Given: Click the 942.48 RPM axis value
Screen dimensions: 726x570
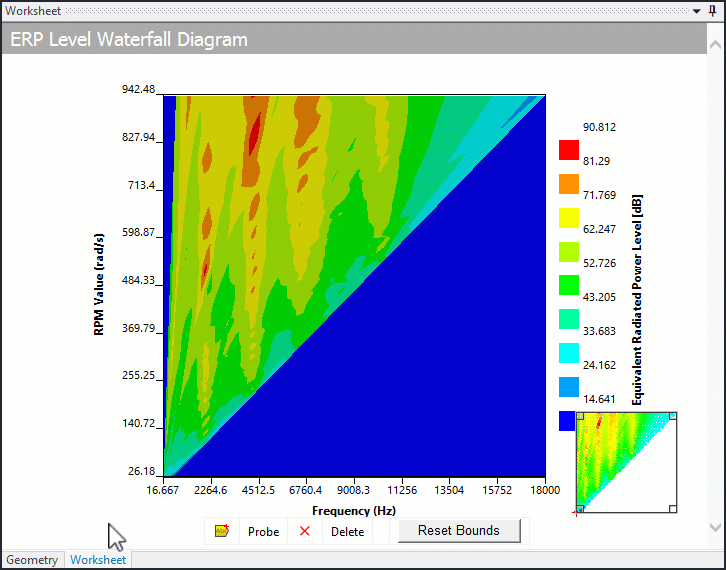Looking at the screenshot, I should point(138,89).
